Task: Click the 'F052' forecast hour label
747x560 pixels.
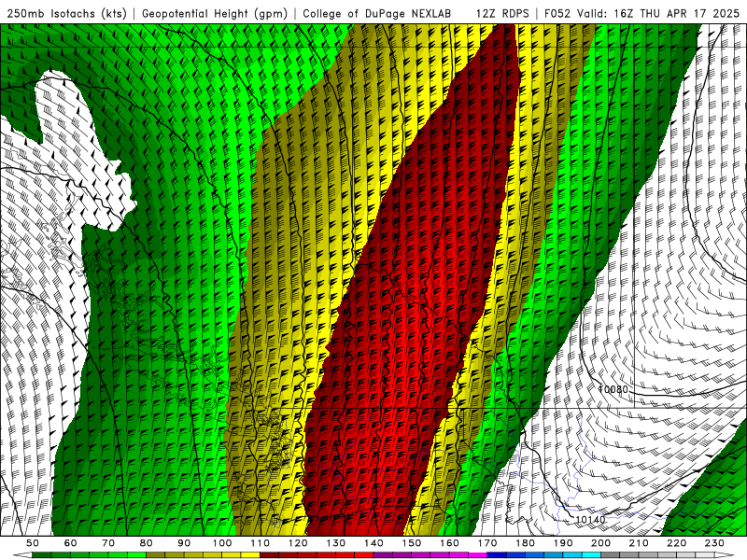Action: [557, 13]
